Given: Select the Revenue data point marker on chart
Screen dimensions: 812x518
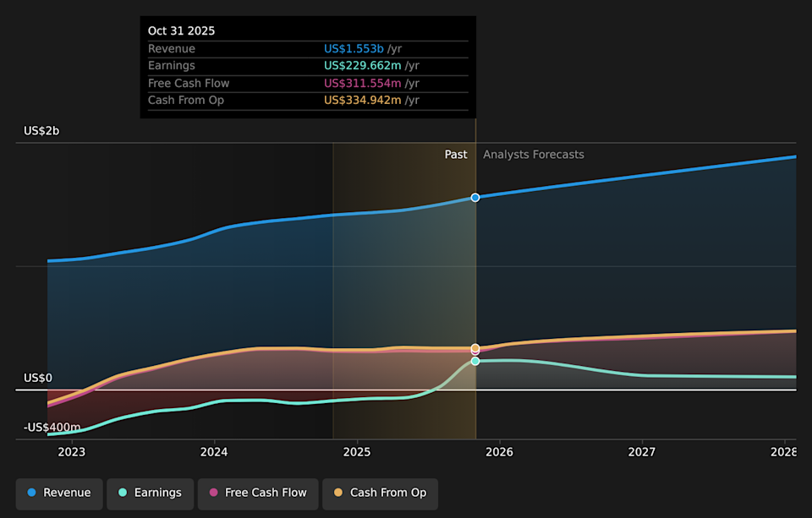Looking at the screenshot, I should click(x=475, y=197).
